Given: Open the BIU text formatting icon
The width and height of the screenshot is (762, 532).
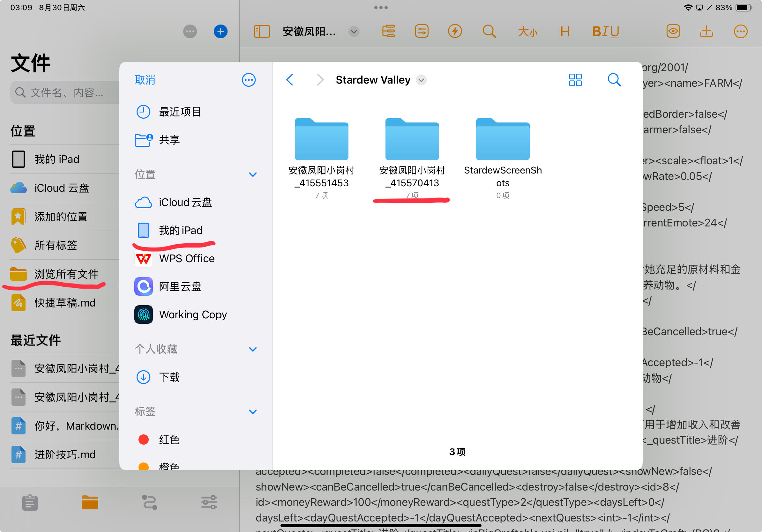Looking at the screenshot, I should (x=606, y=32).
